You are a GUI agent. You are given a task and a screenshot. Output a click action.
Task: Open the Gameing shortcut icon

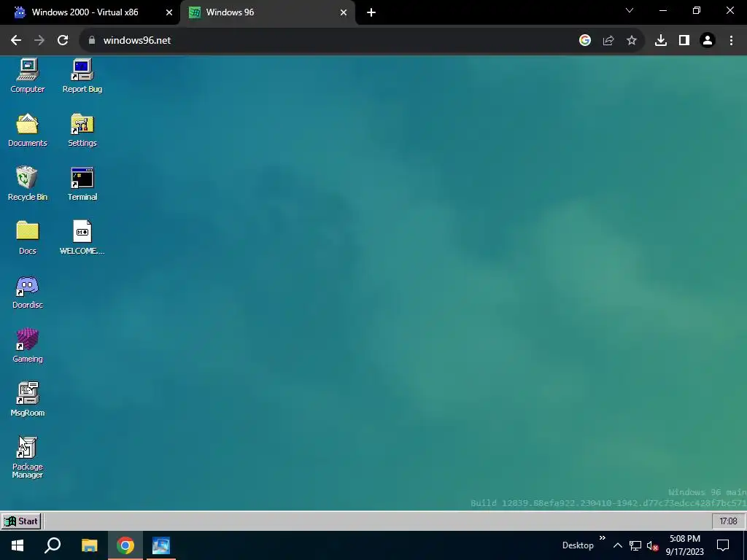28,346
